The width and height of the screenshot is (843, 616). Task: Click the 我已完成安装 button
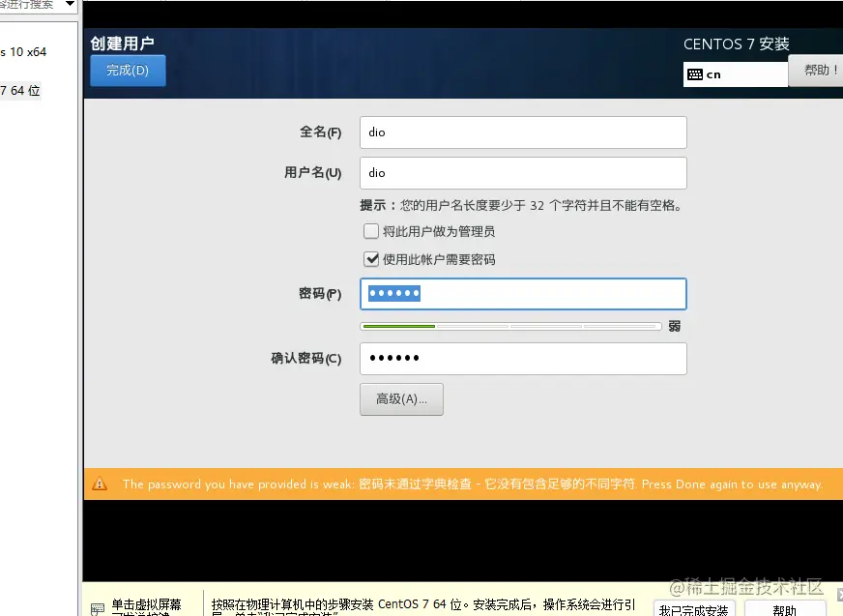[694, 609]
